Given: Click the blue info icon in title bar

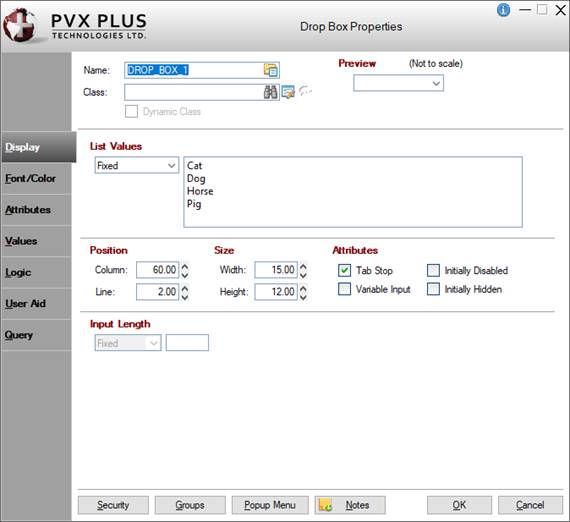Looking at the screenshot, I should tap(503, 10).
